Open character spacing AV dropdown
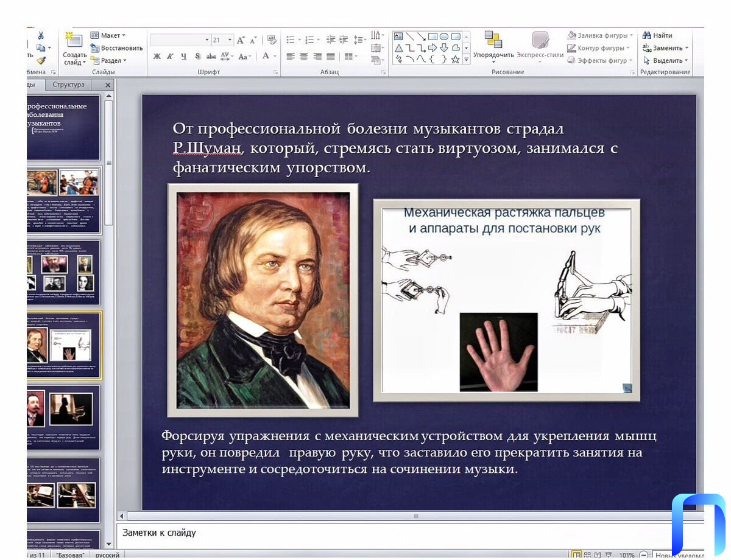731x560 pixels. [x=227, y=56]
